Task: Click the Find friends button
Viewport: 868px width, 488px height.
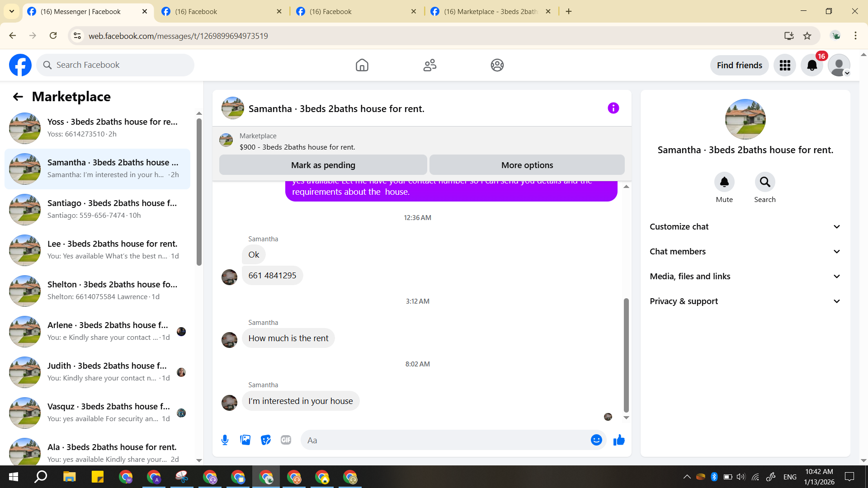Action: [x=739, y=66]
